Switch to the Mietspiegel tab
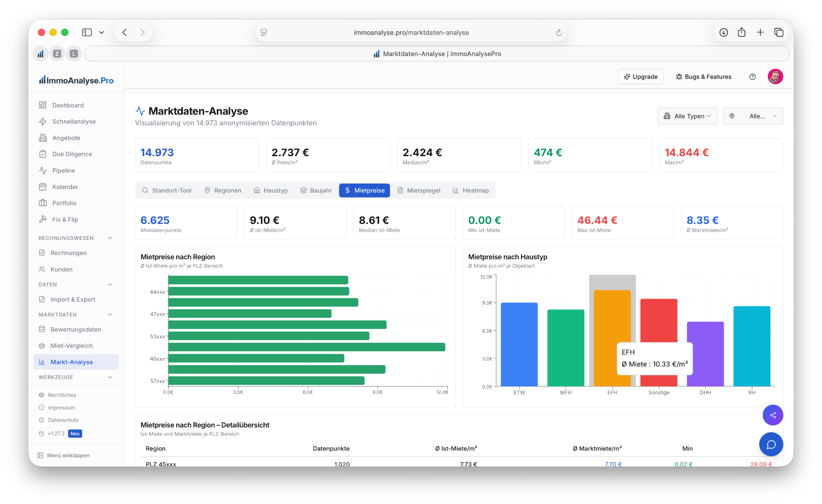Screen dimensions: 822x504 point(419,190)
